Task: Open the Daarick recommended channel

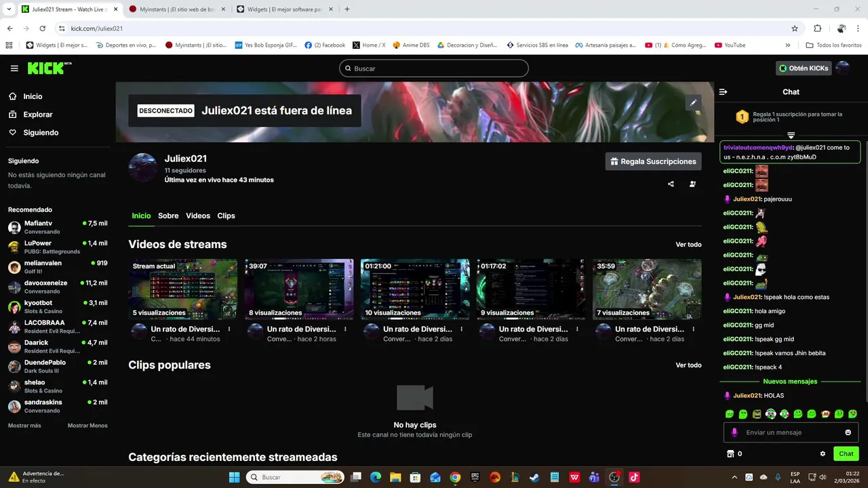Action: (x=58, y=346)
